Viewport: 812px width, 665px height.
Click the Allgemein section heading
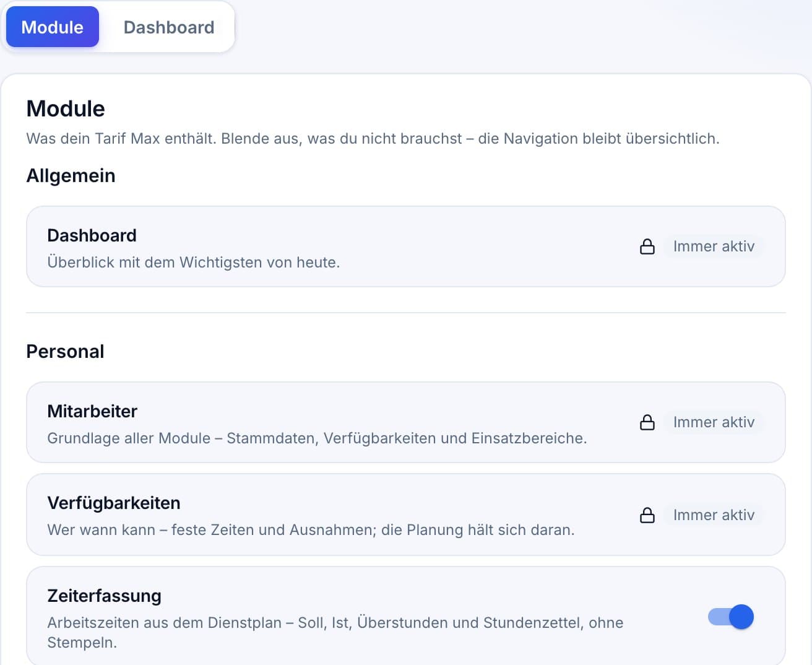(71, 176)
